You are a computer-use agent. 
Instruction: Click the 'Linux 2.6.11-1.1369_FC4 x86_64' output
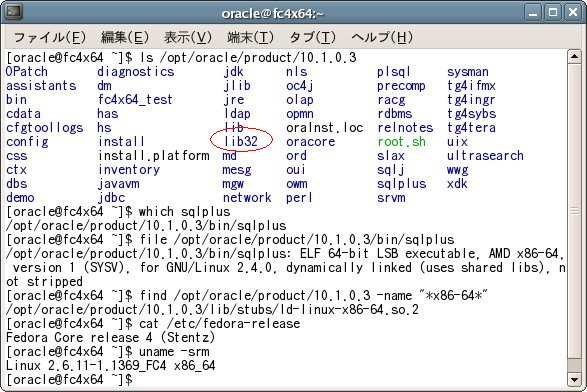pyautogui.click(x=111, y=366)
